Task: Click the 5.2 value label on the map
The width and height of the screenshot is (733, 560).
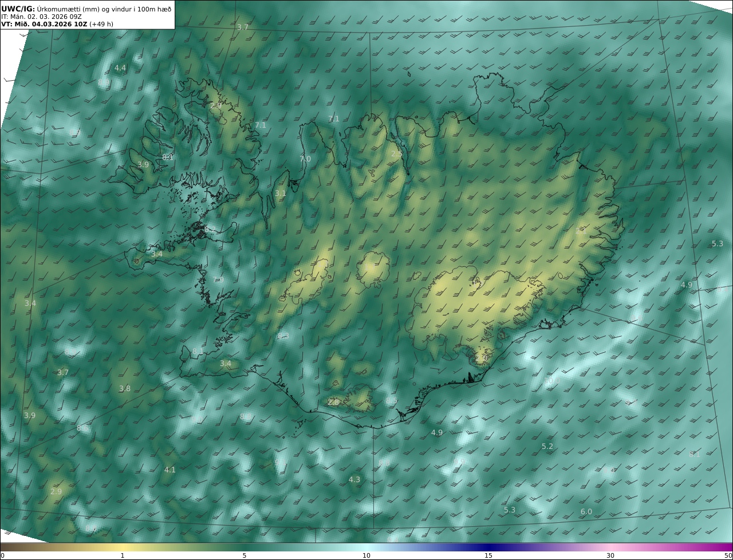Action: click(x=547, y=446)
